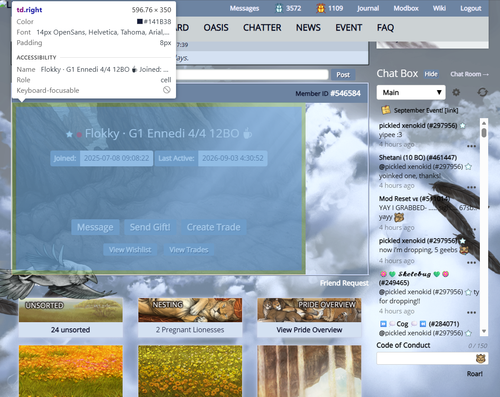The height and width of the screenshot is (397, 500).
Task: Click the chat scrollbar up arrow
Action: (x=484, y=123)
